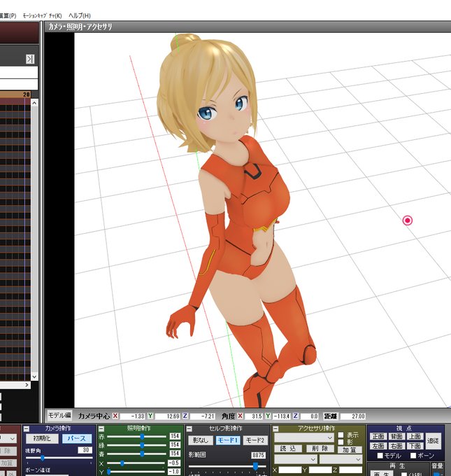Jump to the last frame with the >| icon

click(x=30, y=59)
